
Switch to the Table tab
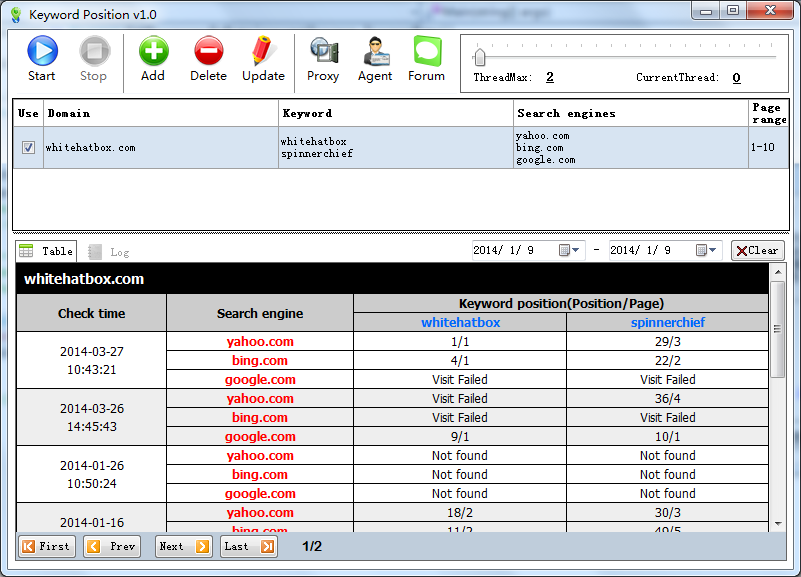click(x=46, y=251)
